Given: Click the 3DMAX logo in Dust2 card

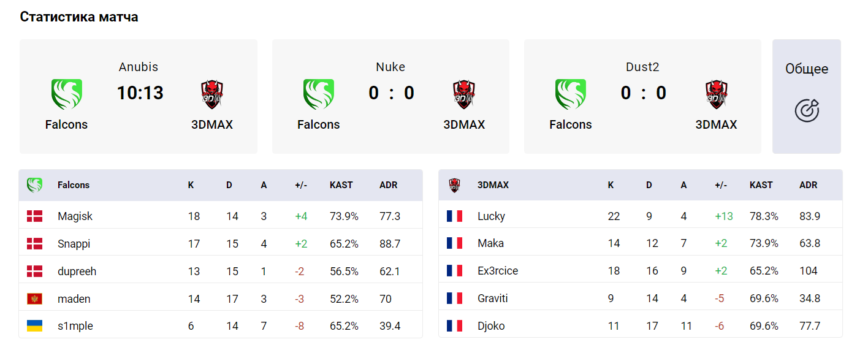Looking at the screenshot, I should click(x=716, y=94).
